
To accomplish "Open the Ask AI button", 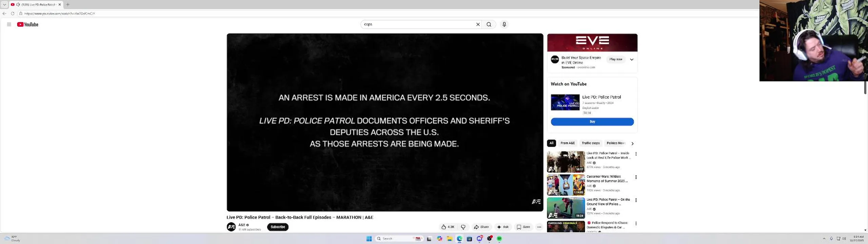I will [x=503, y=227].
